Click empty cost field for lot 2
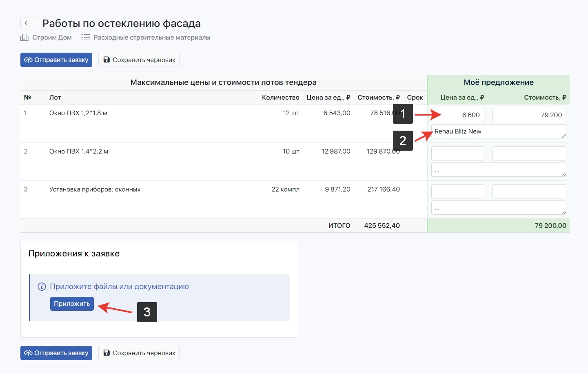The height and width of the screenshot is (374, 588). (x=529, y=154)
